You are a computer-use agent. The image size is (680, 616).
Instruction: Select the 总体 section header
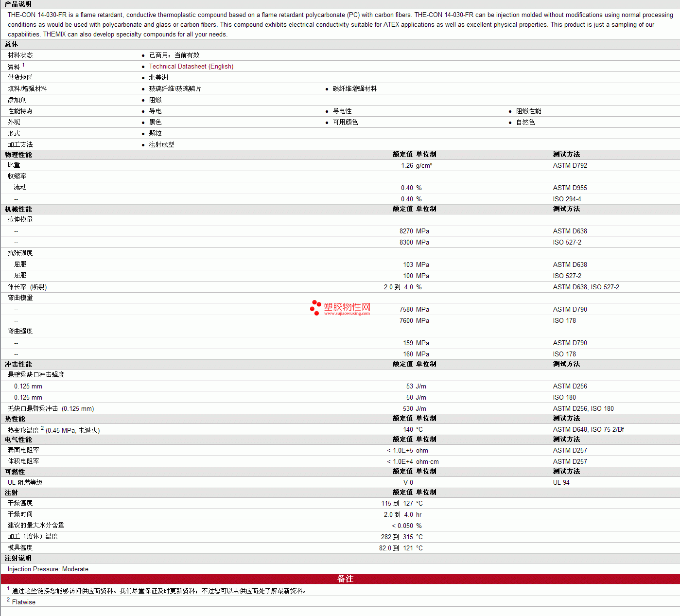click(x=12, y=44)
